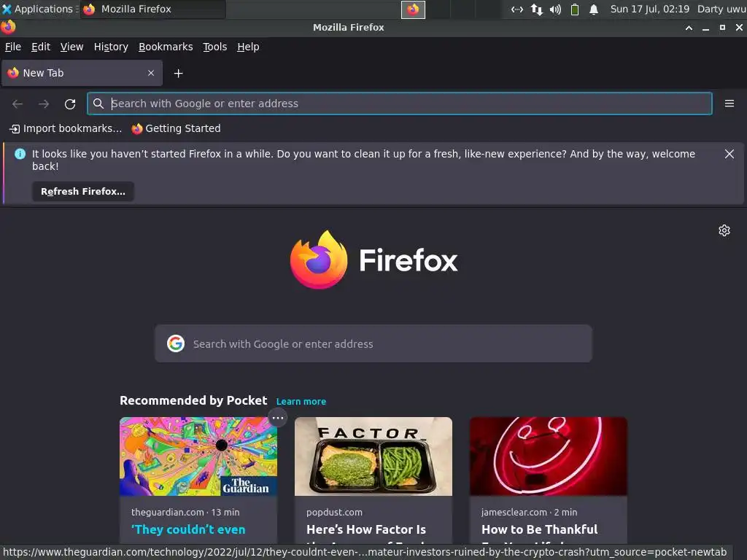
Task: Click the theguardian.com · 13 min source text
Action: pos(185,513)
